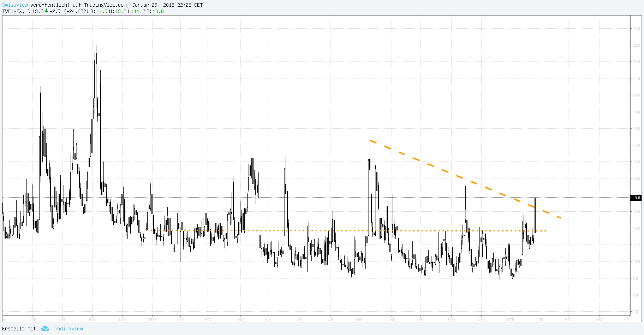Click the high value H:13.8

[118, 11]
